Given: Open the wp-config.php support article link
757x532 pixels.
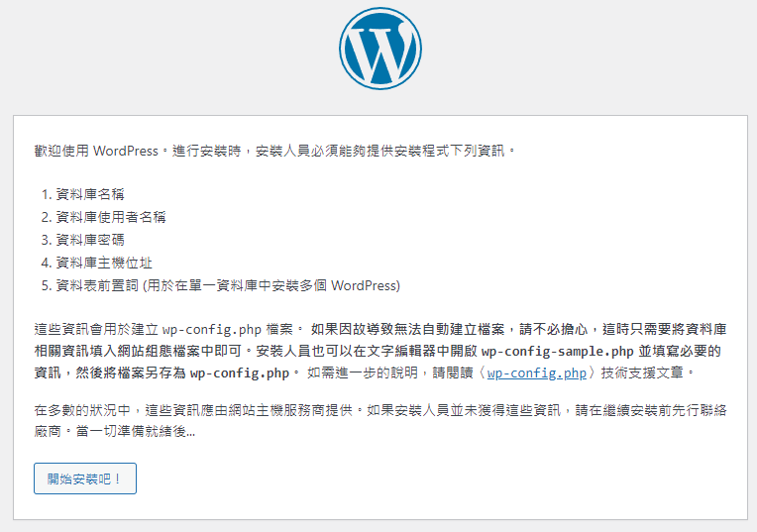Looking at the screenshot, I should pyautogui.click(x=537, y=373).
